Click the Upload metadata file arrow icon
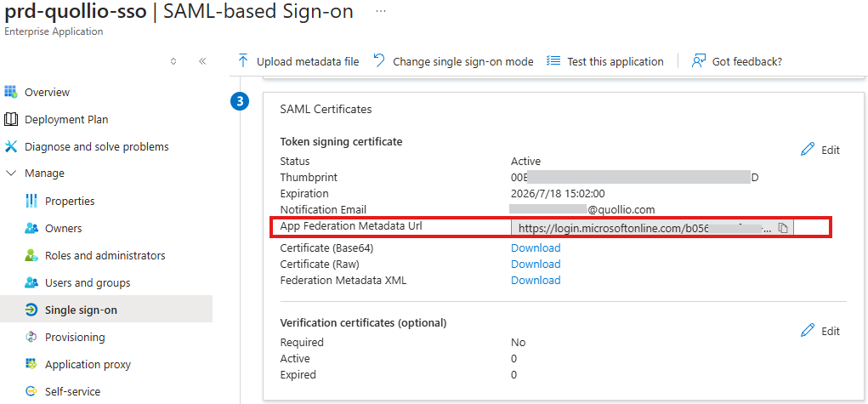The image size is (868, 404). (x=243, y=61)
